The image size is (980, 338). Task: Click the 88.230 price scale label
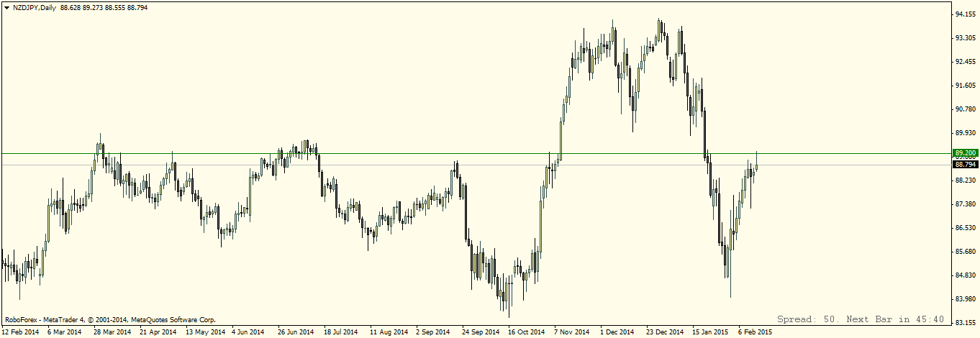coord(965,181)
